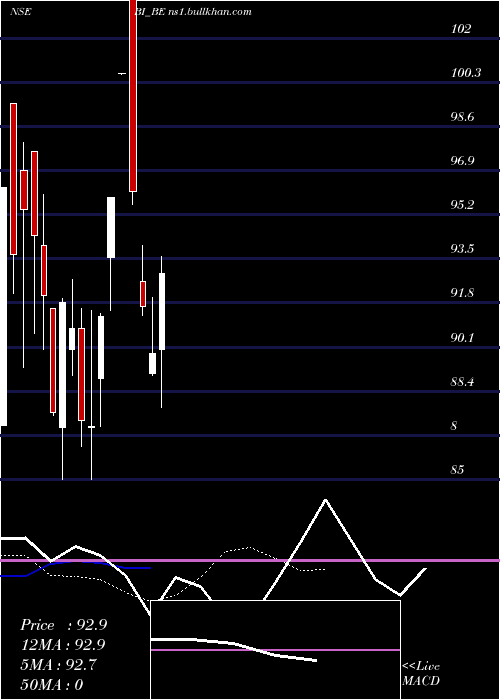Click the 5MA : 92.7 readout
Screen dimensions: 500x700
point(58,664)
